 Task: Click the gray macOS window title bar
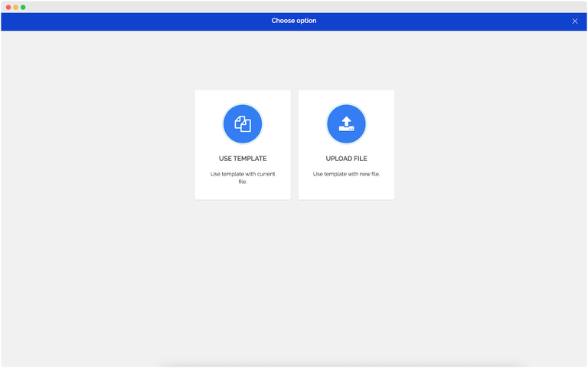[294, 7]
